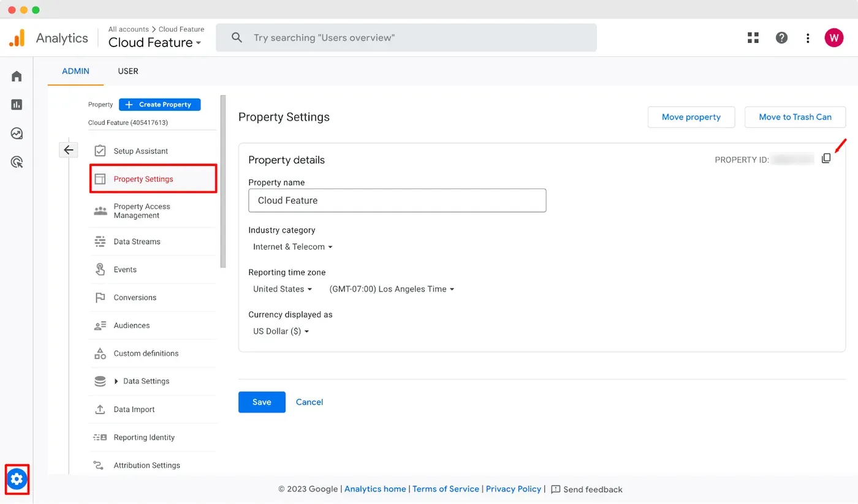Open the Terms of Service link
The height and width of the screenshot is (504, 858).
click(446, 489)
